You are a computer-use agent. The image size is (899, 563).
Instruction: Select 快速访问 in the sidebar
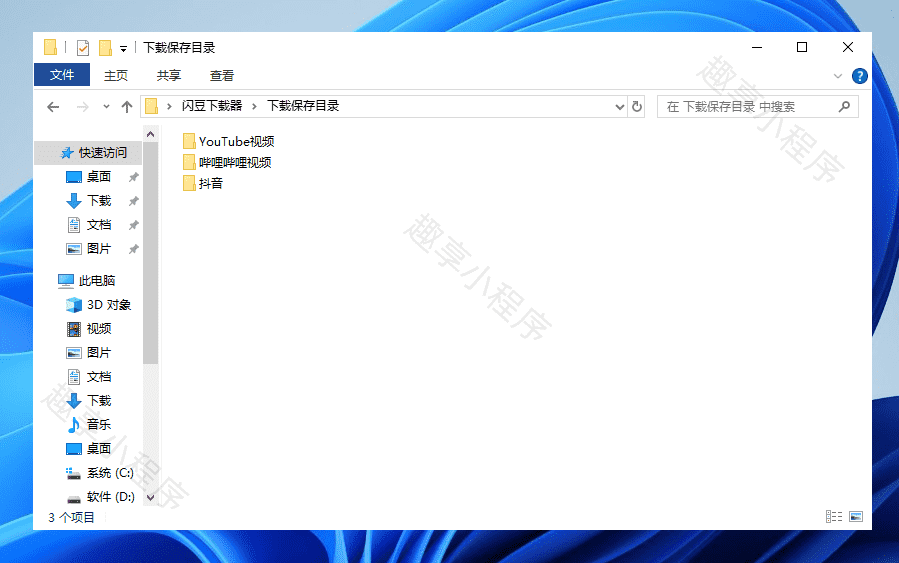[88, 153]
